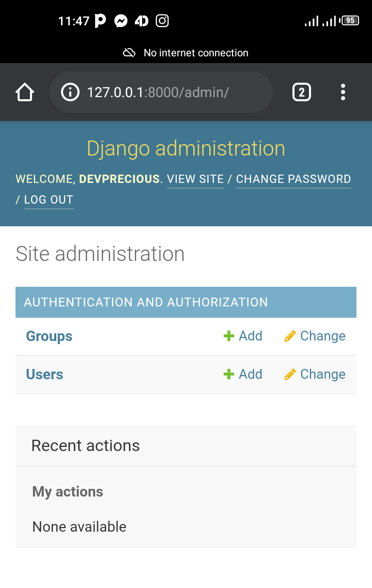Tap the 11:47 clock in status bar
Image resolution: width=372 pixels, height=588 pixels.
74,21
